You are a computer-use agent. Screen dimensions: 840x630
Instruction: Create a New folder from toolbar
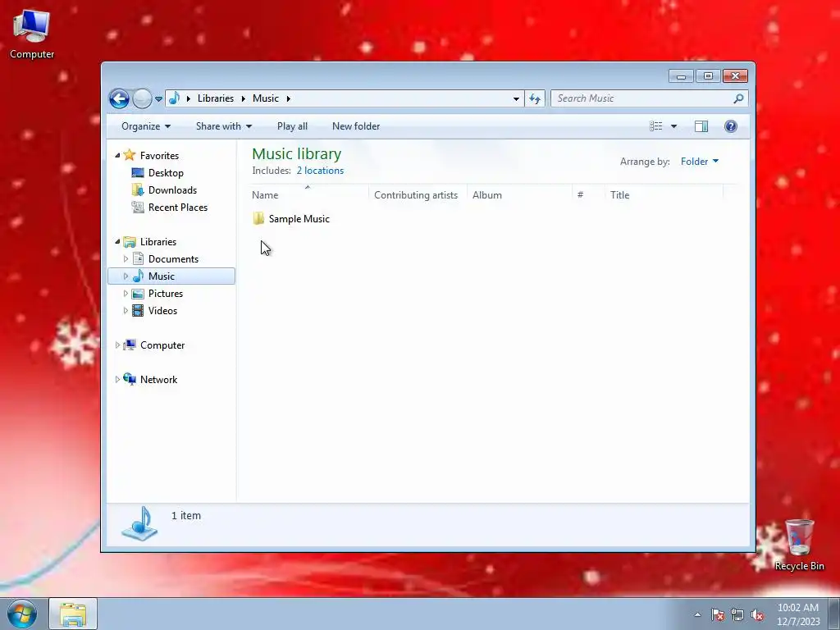click(x=356, y=126)
